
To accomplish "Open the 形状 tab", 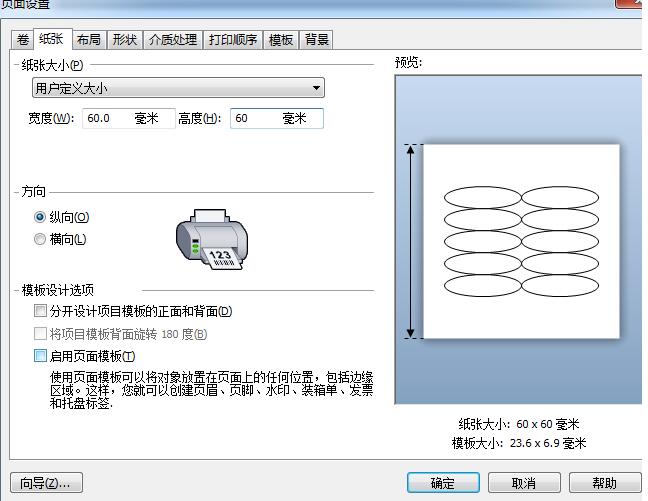I will pos(125,40).
